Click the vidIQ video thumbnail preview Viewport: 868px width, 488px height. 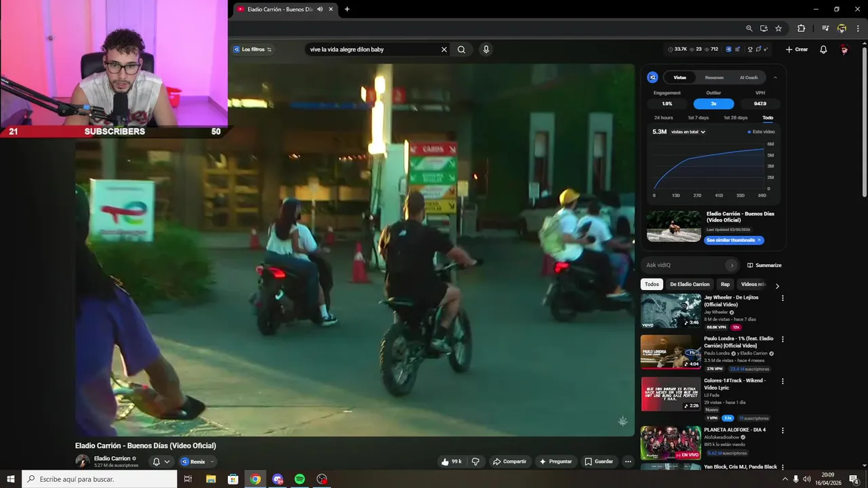point(673,226)
